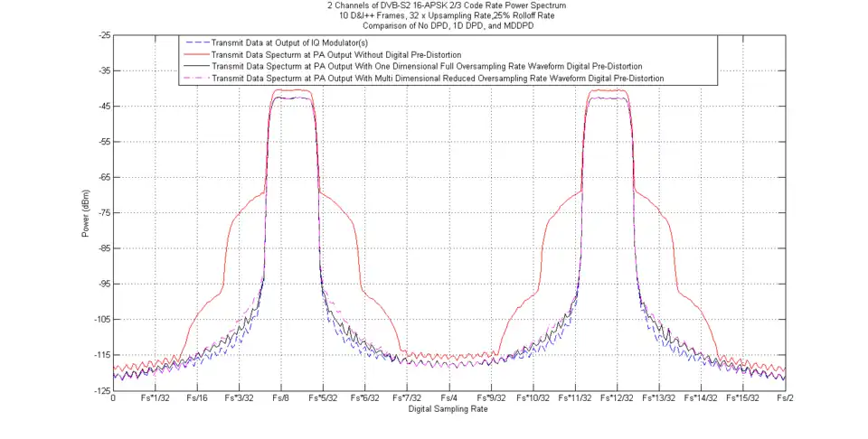Click the Fs/16 x-axis tick label
Viewport: 868px width, 439px height.
click(x=197, y=398)
